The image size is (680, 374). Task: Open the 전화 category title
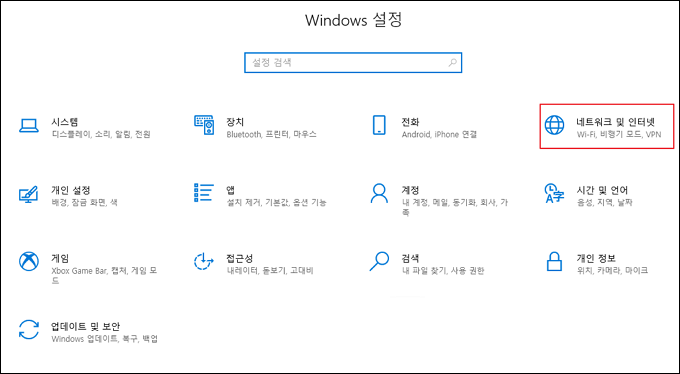point(410,121)
